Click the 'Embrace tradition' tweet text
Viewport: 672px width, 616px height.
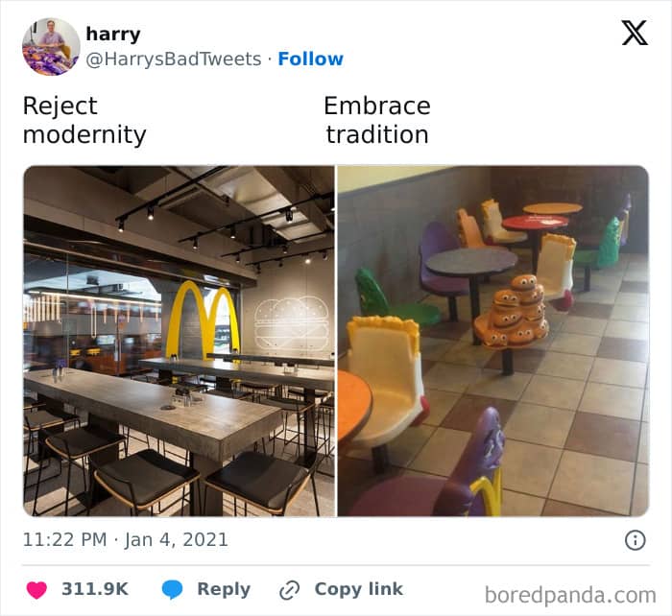point(377,120)
